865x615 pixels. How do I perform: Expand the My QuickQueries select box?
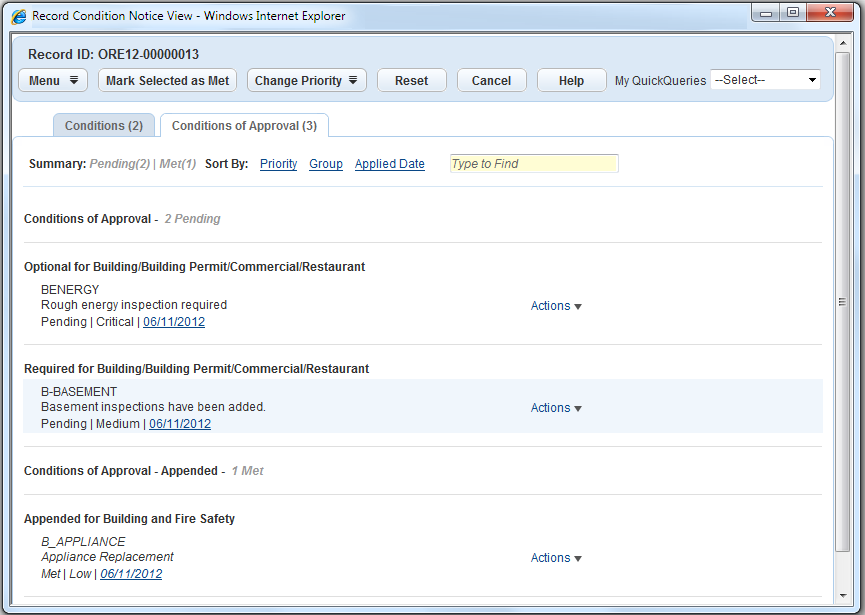point(765,80)
